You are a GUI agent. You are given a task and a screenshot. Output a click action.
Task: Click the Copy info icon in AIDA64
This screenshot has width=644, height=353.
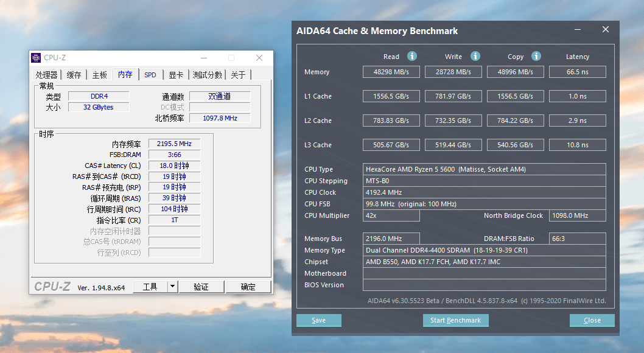click(536, 56)
